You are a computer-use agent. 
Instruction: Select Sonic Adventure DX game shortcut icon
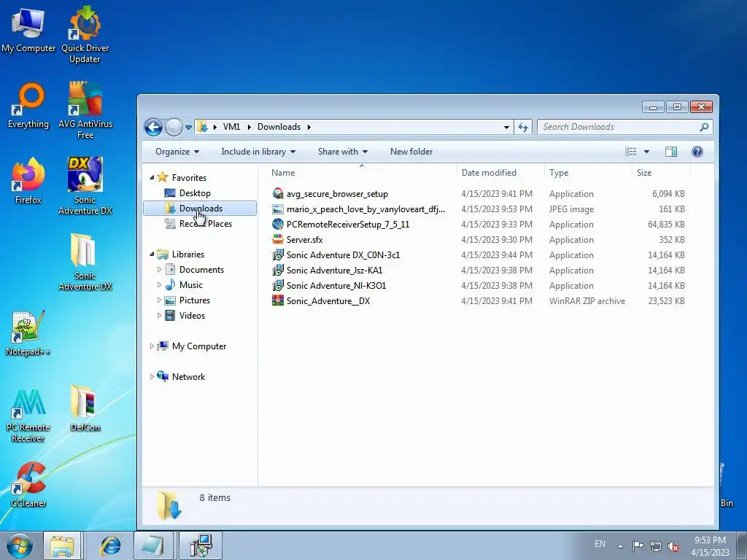(x=85, y=186)
